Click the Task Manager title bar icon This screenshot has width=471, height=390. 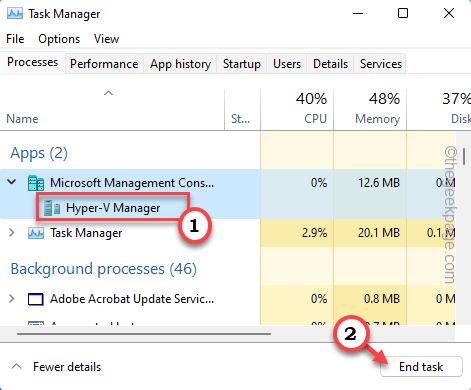[x=15, y=14]
